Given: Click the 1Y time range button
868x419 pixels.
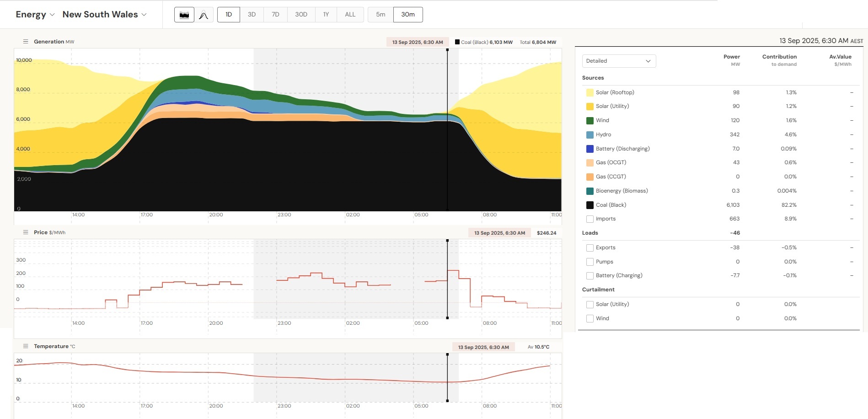Looking at the screenshot, I should pos(326,14).
